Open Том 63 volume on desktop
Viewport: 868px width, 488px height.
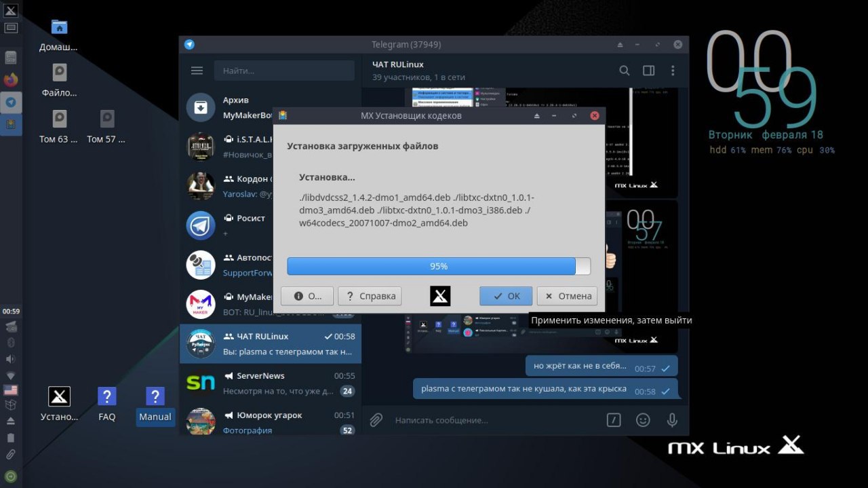tap(59, 127)
